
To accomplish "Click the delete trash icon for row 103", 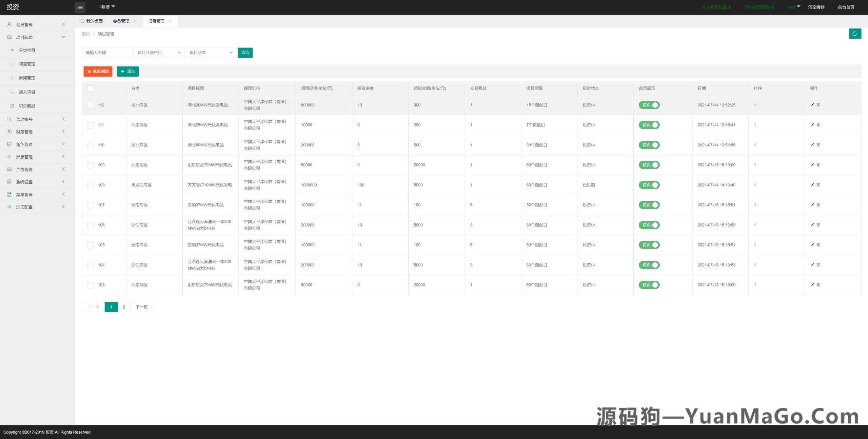I will pyautogui.click(x=818, y=285).
